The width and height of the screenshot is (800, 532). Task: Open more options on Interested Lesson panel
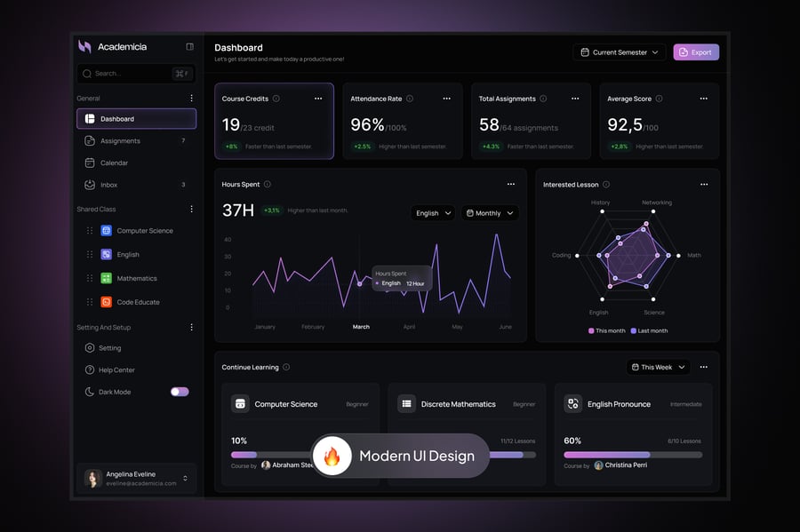704,185
